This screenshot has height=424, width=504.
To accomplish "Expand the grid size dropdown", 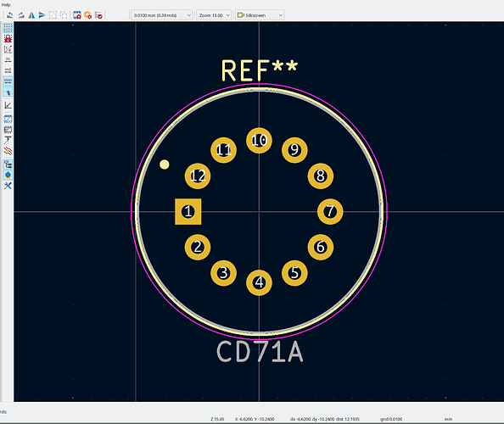I will coord(162,15).
